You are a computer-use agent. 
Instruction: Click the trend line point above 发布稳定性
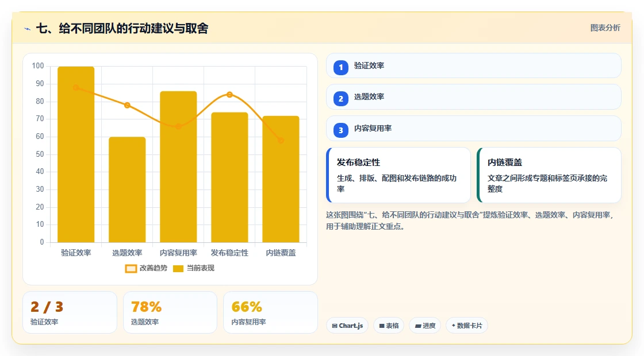click(229, 94)
